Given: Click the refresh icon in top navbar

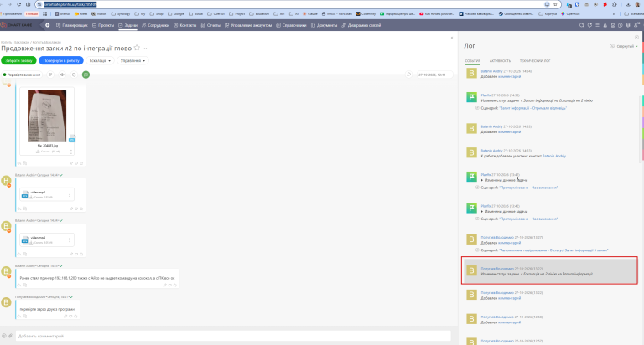Looking at the screenshot, I should 589,25.
